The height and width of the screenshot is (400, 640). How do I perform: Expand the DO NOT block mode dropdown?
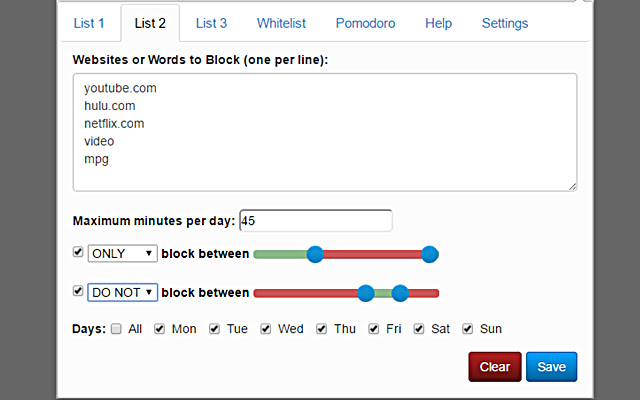point(123,292)
